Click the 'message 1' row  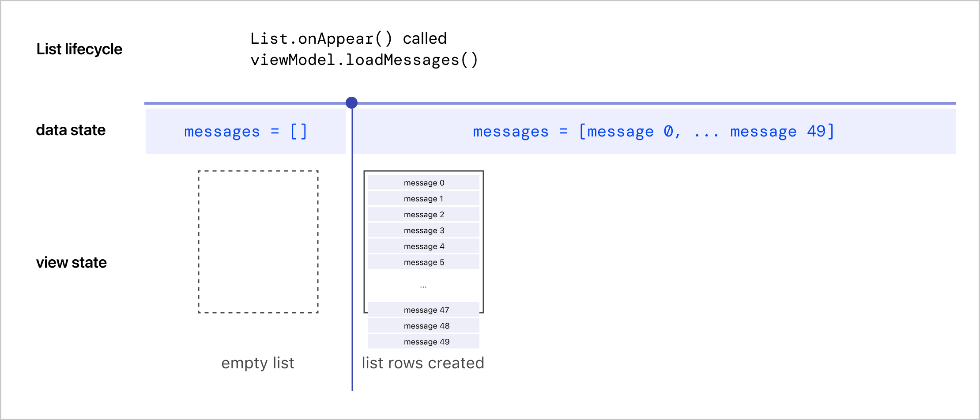coord(424,198)
